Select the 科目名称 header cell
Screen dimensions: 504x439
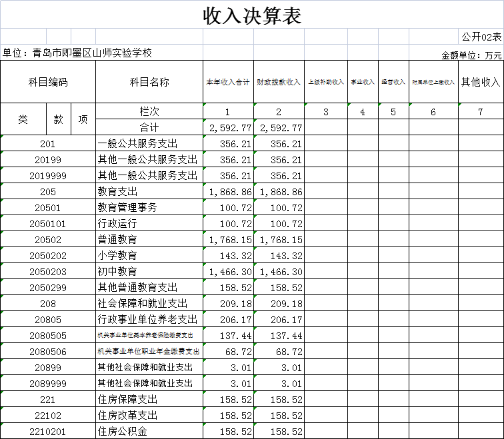pos(149,82)
